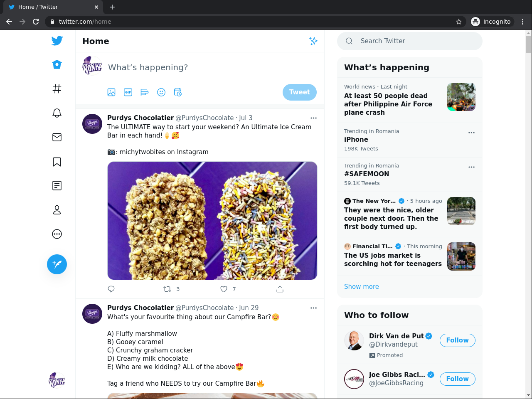Open options for the iPhone trend
The width and height of the screenshot is (532, 399).
(x=471, y=133)
